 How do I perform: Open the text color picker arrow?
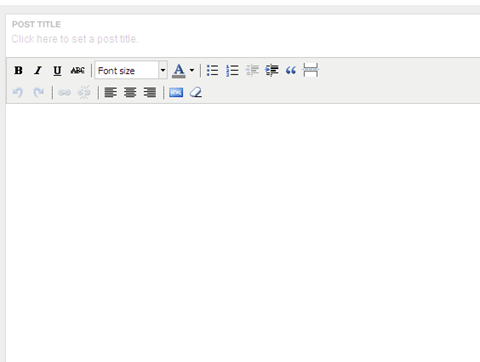(192, 70)
